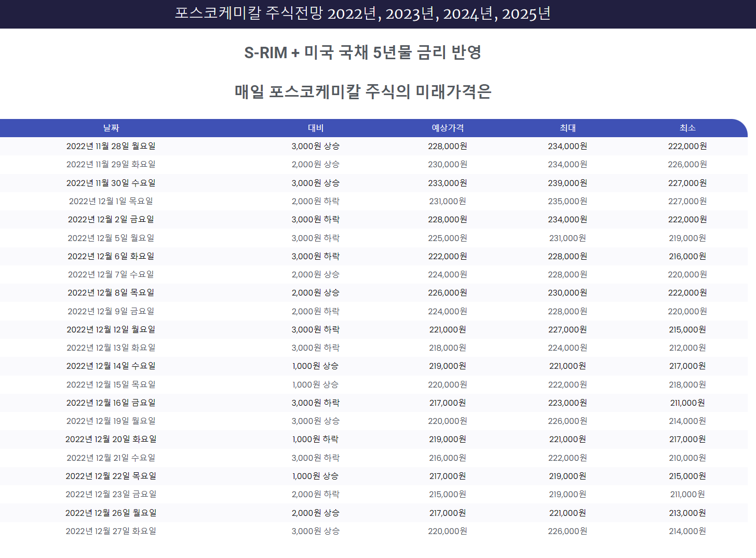
Task: Click minimum price 212,000원
Action: click(x=687, y=348)
